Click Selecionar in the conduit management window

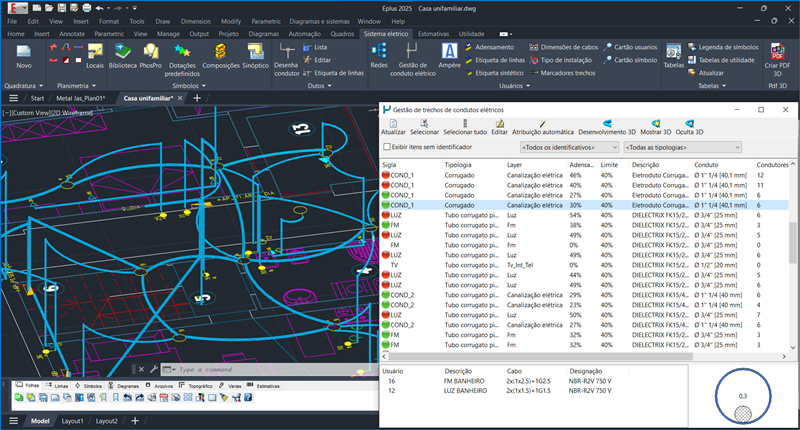coord(424,127)
